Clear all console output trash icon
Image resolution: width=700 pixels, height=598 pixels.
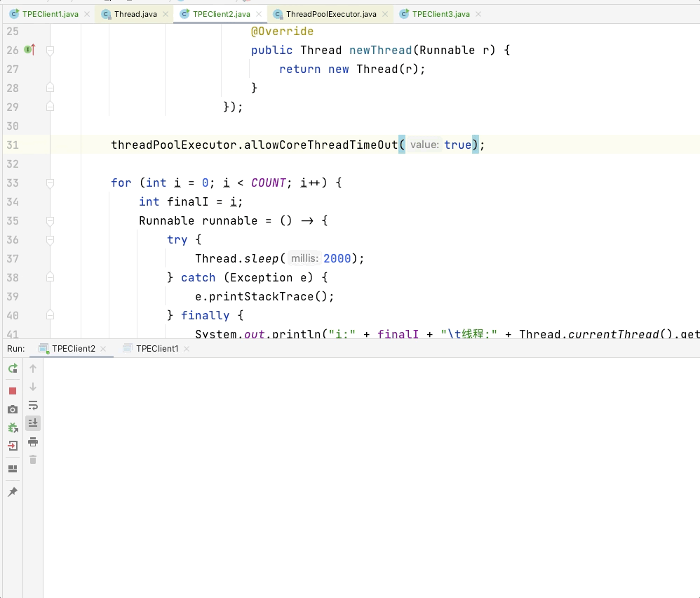click(x=33, y=460)
